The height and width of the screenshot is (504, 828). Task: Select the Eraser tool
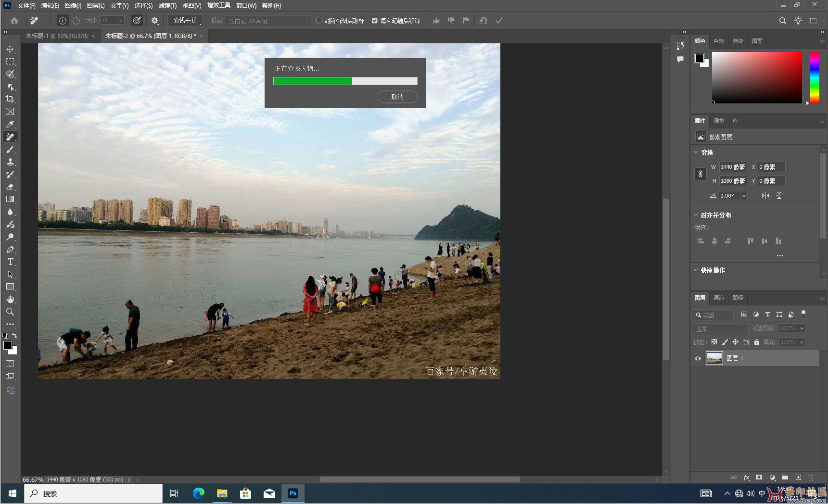click(10, 187)
